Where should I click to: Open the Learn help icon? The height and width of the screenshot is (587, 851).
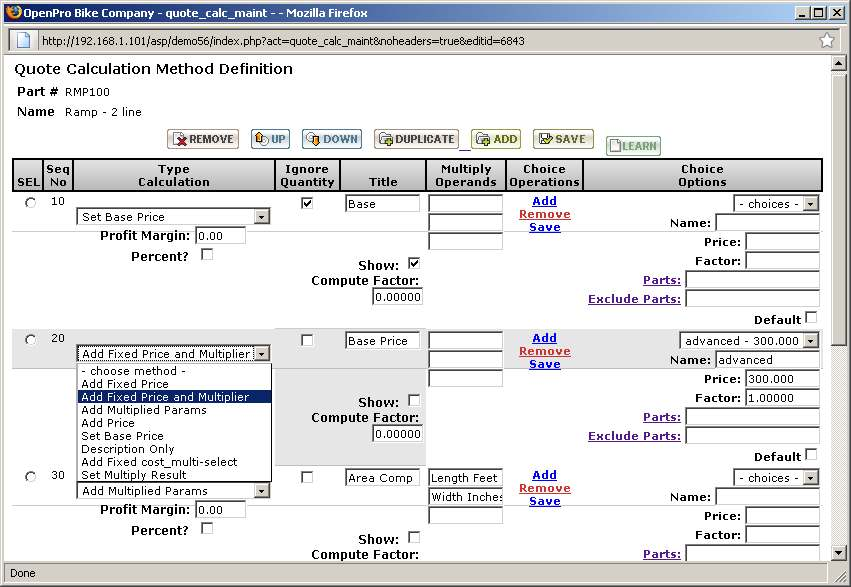tap(632, 146)
